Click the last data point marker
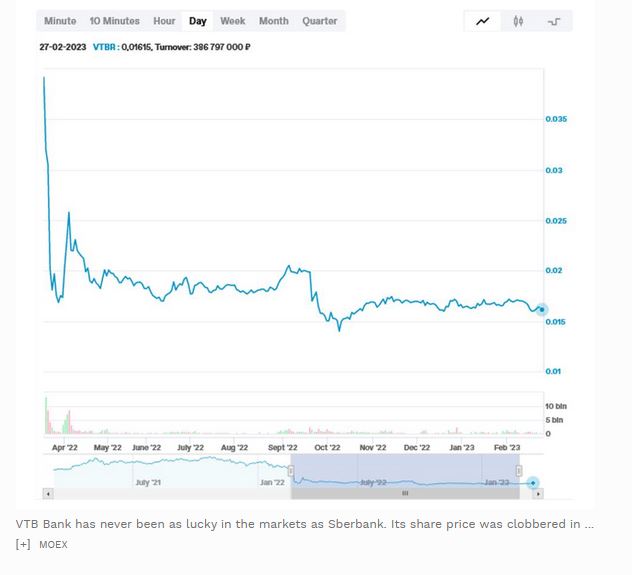The width and height of the screenshot is (632, 575). (x=542, y=310)
